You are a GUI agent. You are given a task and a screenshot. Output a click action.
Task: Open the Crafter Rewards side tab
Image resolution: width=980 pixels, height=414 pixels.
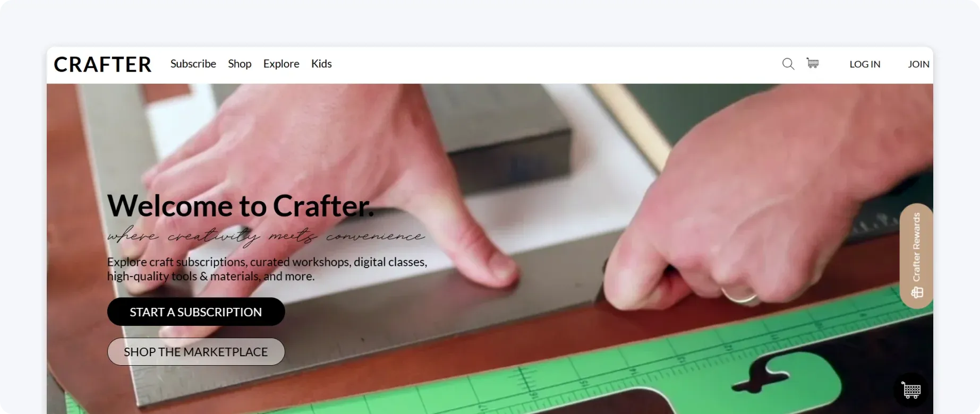pyautogui.click(x=917, y=256)
